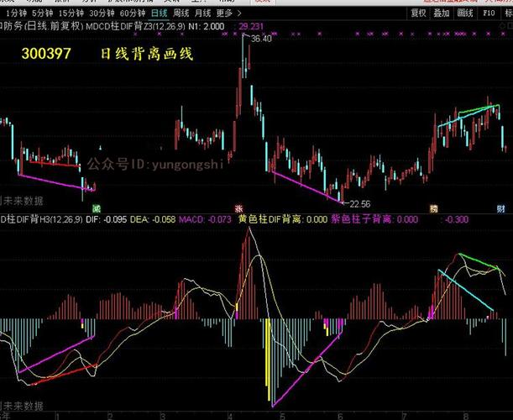Click chevron arrow next to 更多
The image size is (513, 420).
239,13
